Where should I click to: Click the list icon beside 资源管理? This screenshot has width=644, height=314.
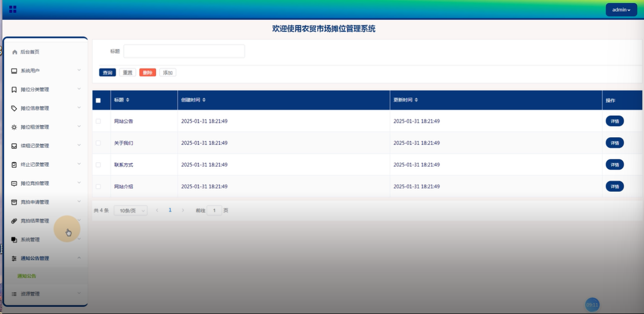point(14,294)
